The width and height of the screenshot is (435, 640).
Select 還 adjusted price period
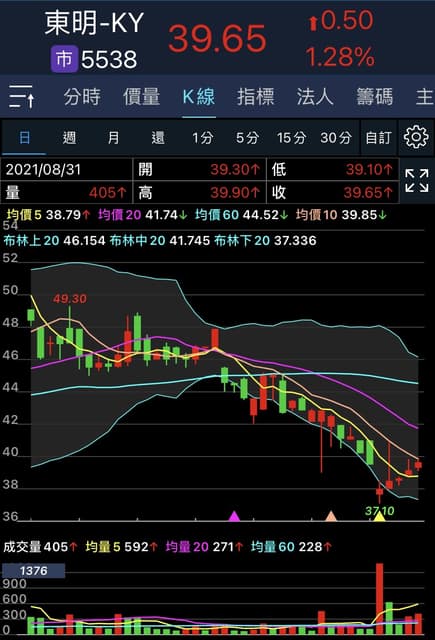158,138
